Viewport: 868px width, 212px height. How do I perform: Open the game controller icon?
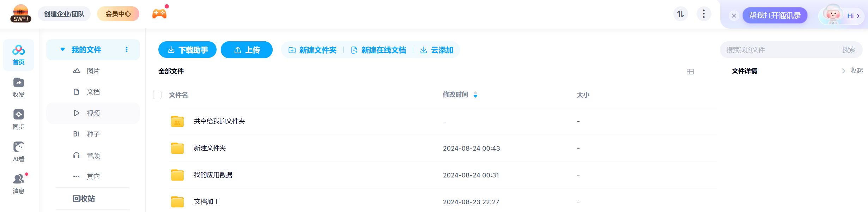(x=159, y=14)
